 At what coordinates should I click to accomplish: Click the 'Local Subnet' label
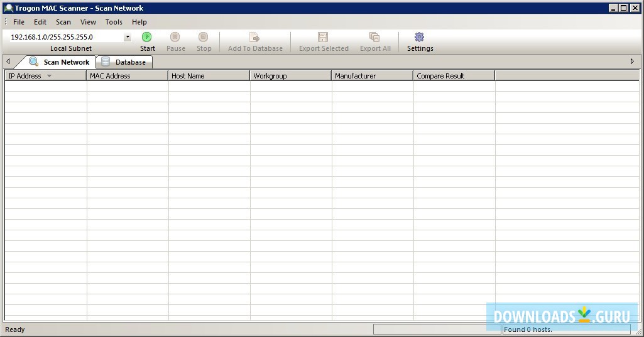[71, 48]
